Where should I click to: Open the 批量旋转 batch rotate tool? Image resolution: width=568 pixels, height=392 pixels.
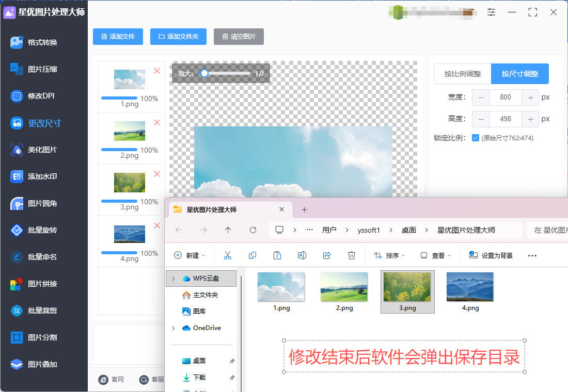pos(35,230)
